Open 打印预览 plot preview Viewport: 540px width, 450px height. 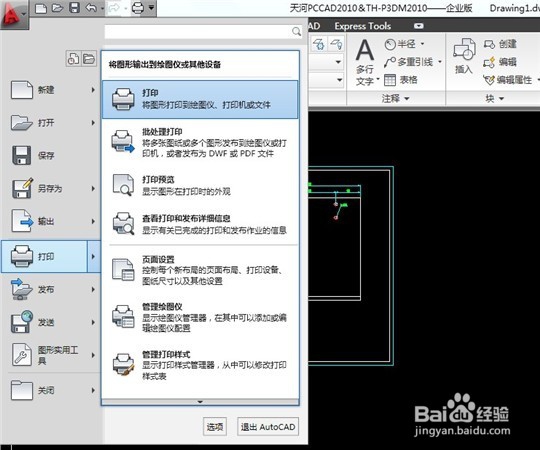point(200,185)
